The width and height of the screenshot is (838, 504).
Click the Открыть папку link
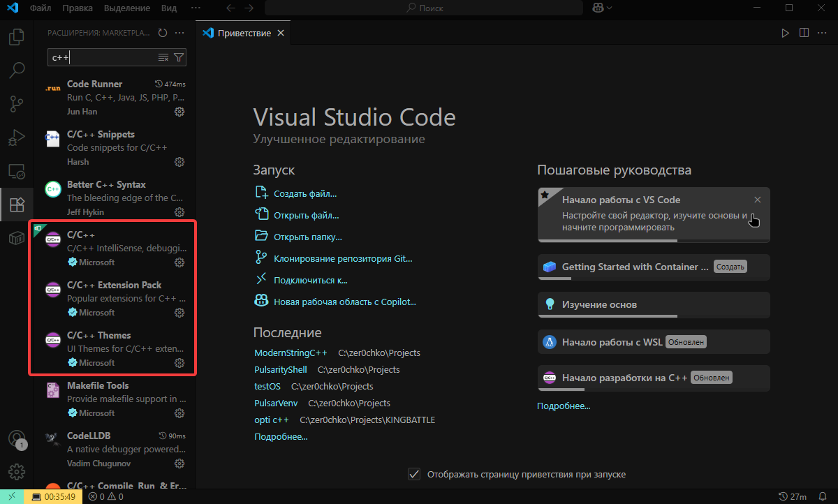click(307, 237)
